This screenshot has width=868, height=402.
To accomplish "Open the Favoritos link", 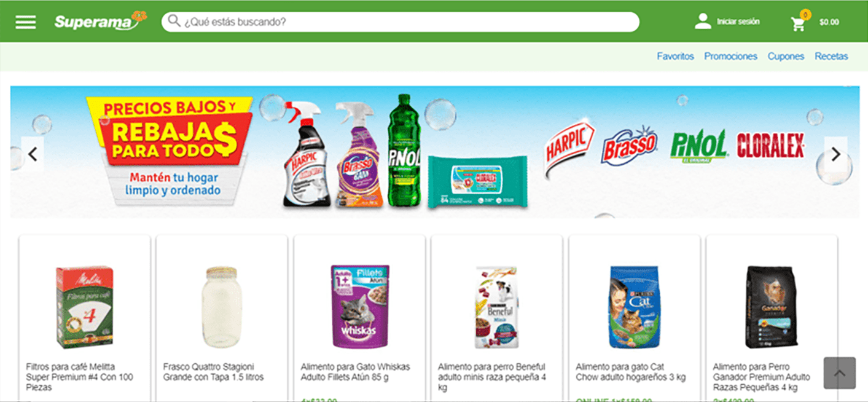I will 675,56.
